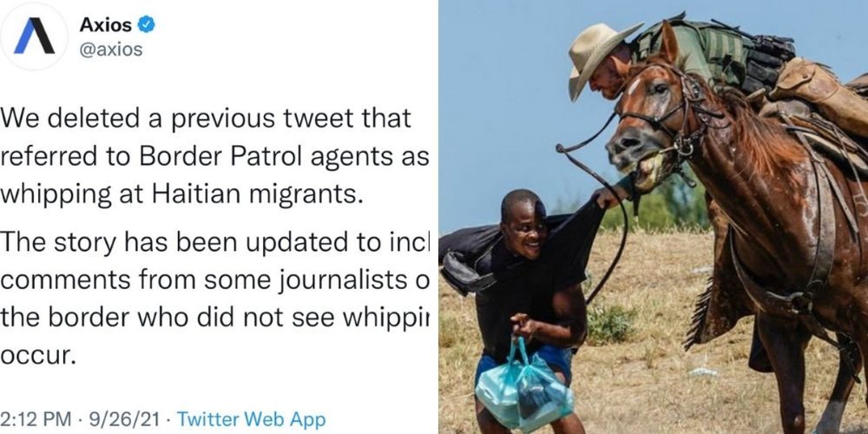Click the word 'occur.' ending the tweet
Screen dimensions: 868x434
pos(37,355)
